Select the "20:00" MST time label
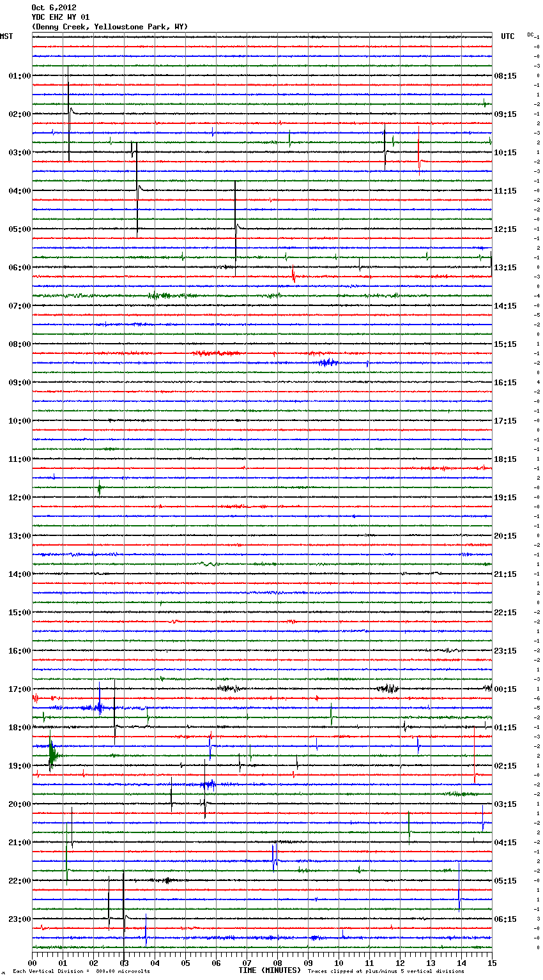The width and height of the screenshot is (543, 980). (19, 804)
